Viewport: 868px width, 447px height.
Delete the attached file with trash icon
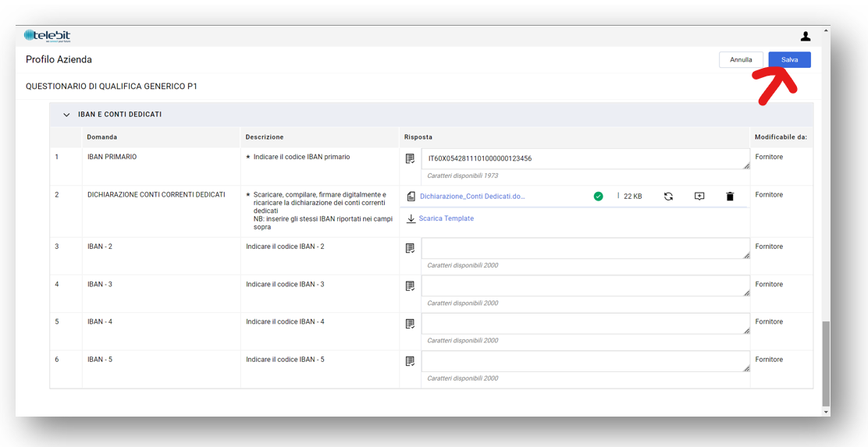pyautogui.click(x=730, y=197)
